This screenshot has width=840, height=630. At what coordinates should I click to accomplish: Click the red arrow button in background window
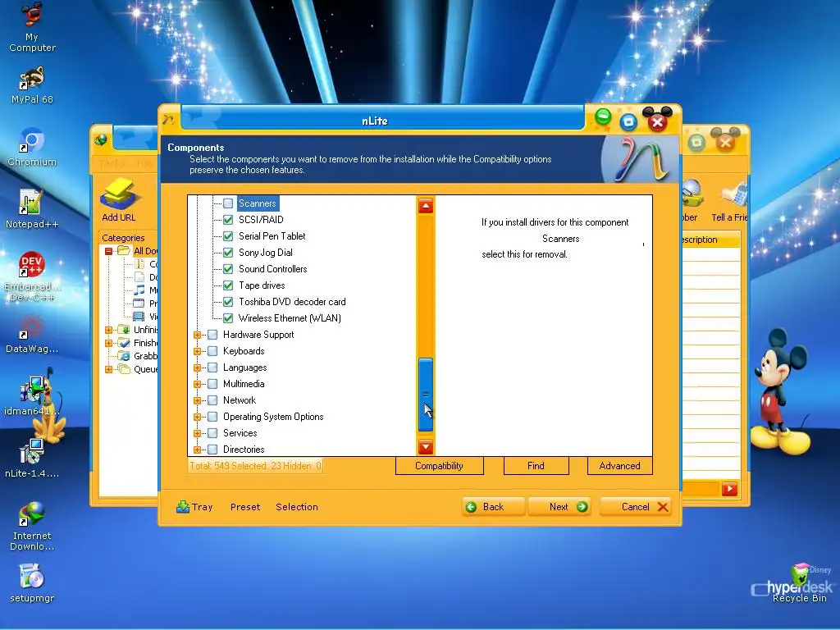pyautogui.click(x=729, y=489)
